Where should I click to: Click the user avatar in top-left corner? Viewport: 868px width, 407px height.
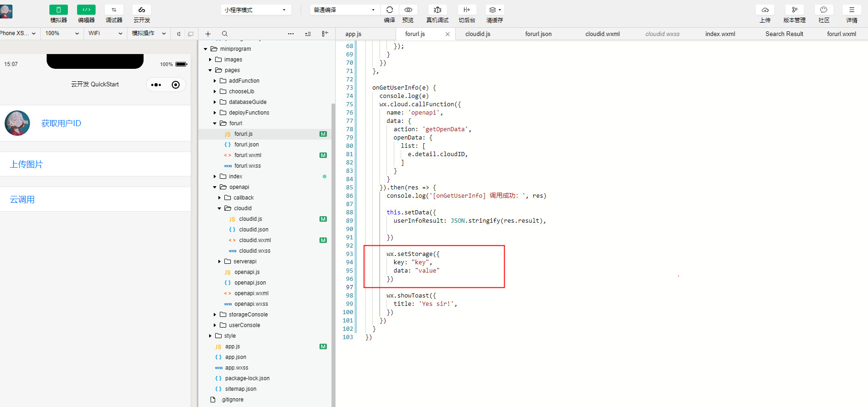pos(6,12)
